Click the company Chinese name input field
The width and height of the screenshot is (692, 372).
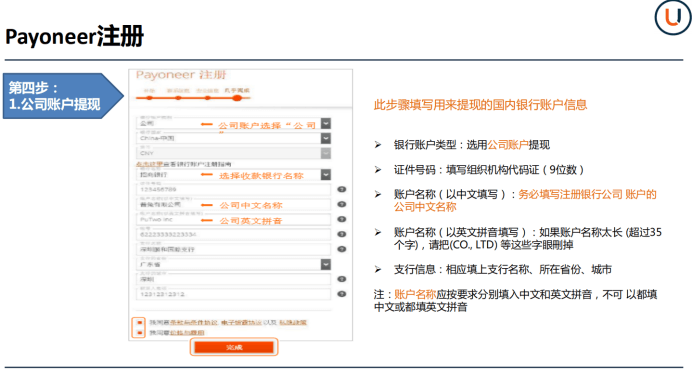[233, 204]
